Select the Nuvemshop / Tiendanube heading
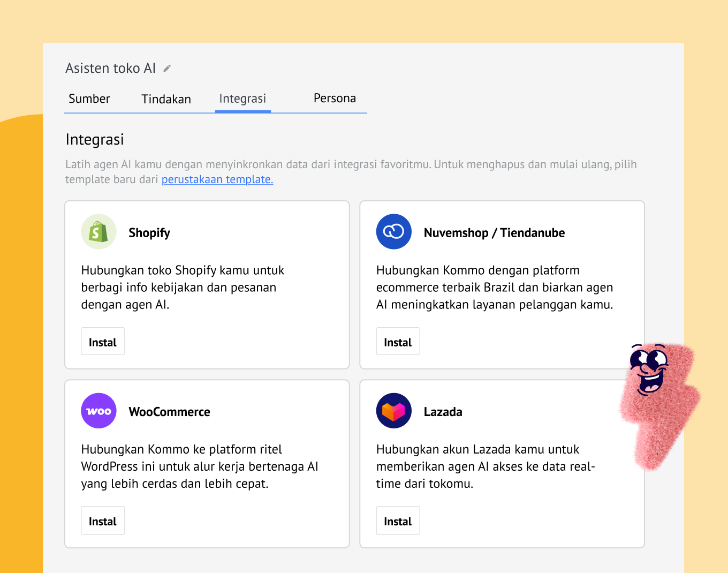The image size is (728, 573). pos(494,233)
